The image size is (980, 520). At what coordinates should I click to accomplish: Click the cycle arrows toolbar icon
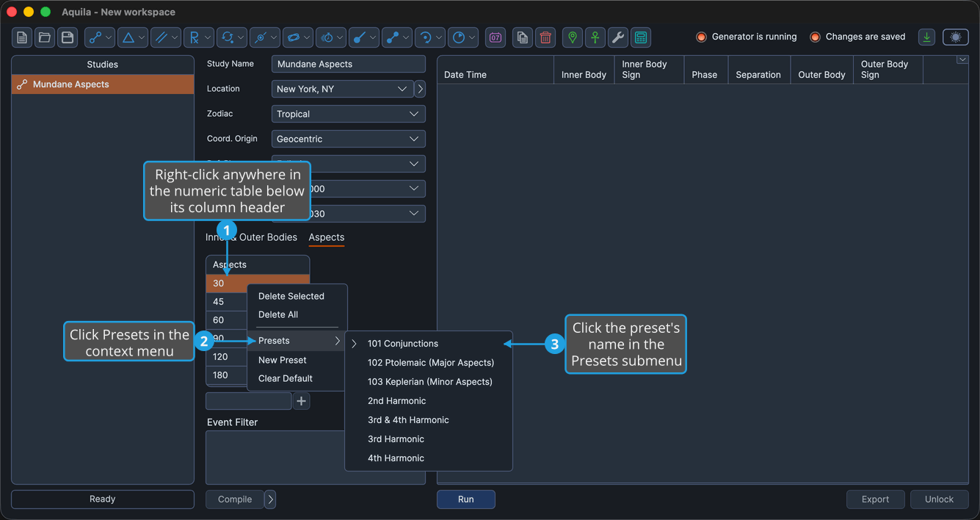[227, 37]
